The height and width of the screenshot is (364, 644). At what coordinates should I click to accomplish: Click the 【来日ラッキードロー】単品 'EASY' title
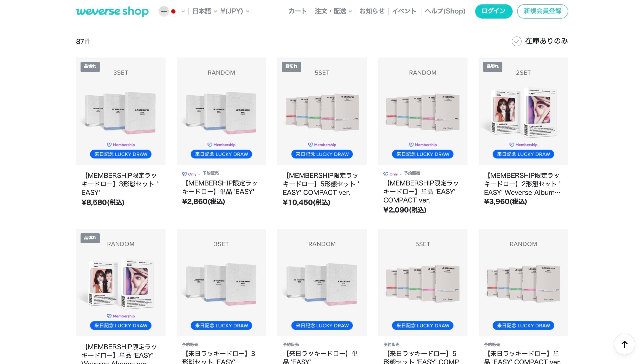(320, 358)
